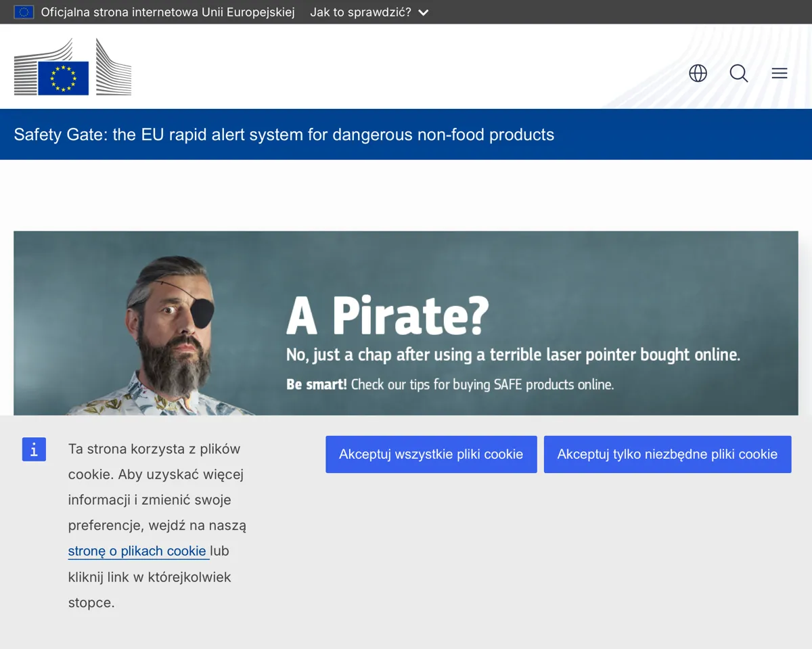Click "Oficjalna strona internetowa Unii Europejskiej" text
The image size is (812, 649).
click(168, 12)
